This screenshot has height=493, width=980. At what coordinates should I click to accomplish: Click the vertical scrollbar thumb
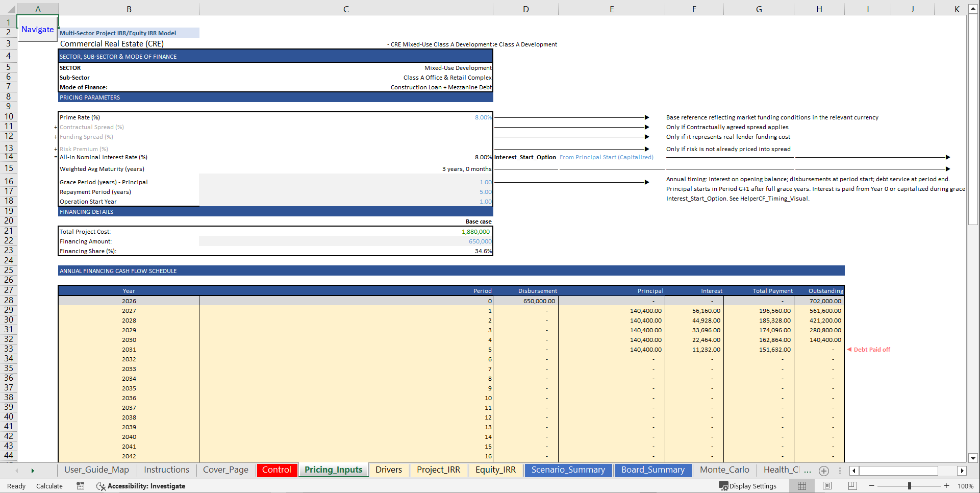973,120
